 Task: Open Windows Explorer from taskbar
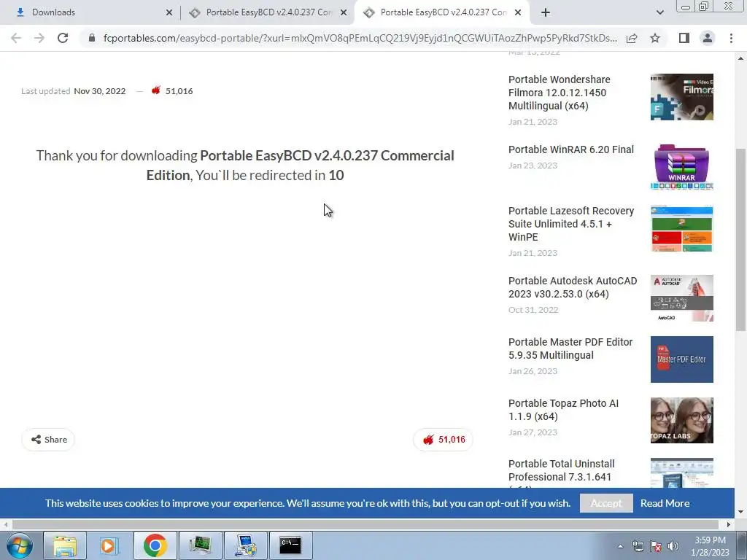(x=65, y=545)
